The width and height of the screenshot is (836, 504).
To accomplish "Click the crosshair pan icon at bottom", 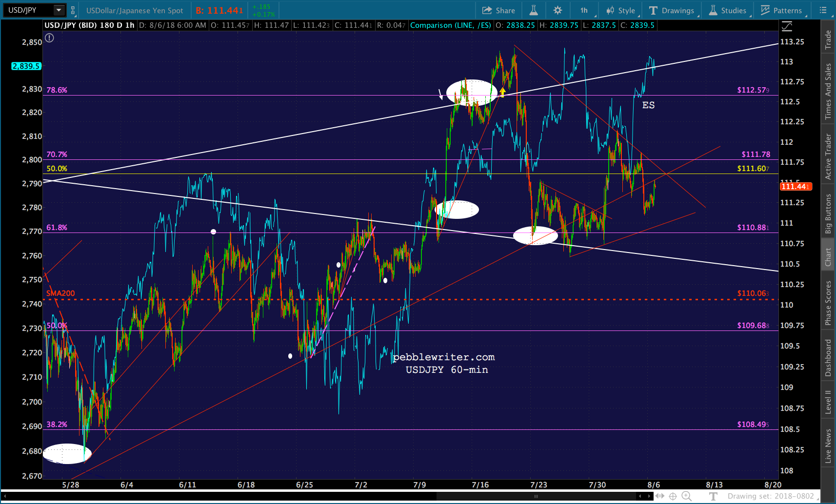I will tap(673, 496).
